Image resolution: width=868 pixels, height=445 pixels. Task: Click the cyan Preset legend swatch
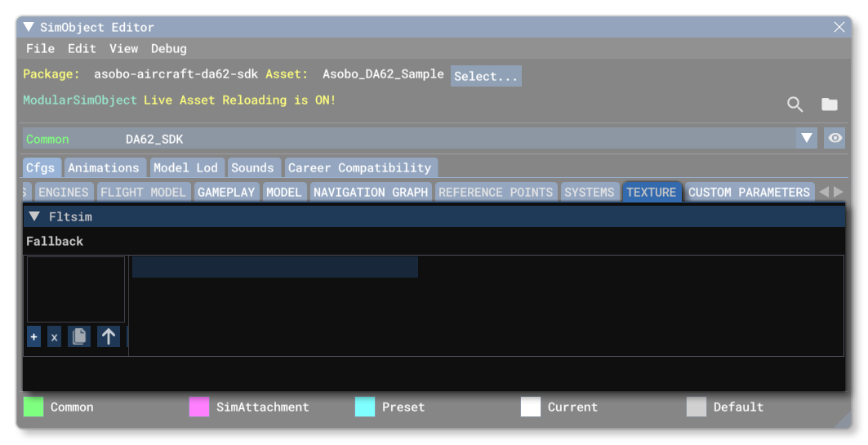click(x=365, y=407)
